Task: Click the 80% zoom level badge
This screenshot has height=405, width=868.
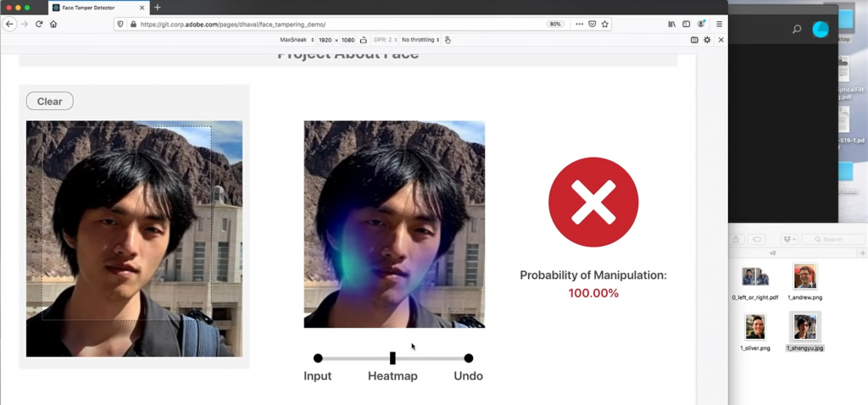Action: [x=555, y=25]
